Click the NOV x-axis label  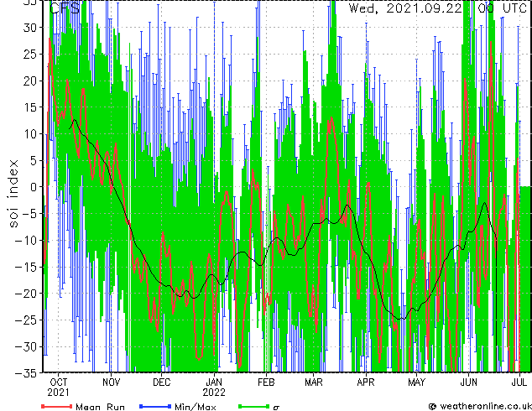(x=111, y=382)
